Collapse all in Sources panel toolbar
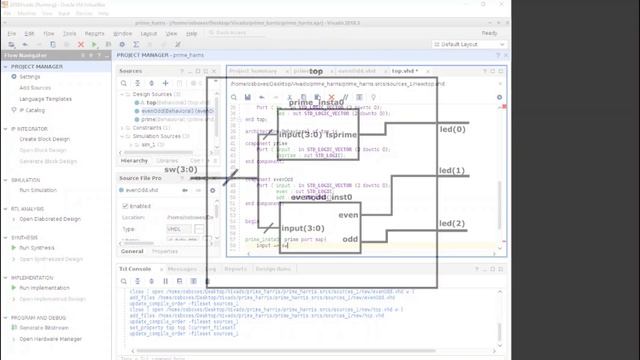Screen dimensions: 640x360 pos(138,83)
